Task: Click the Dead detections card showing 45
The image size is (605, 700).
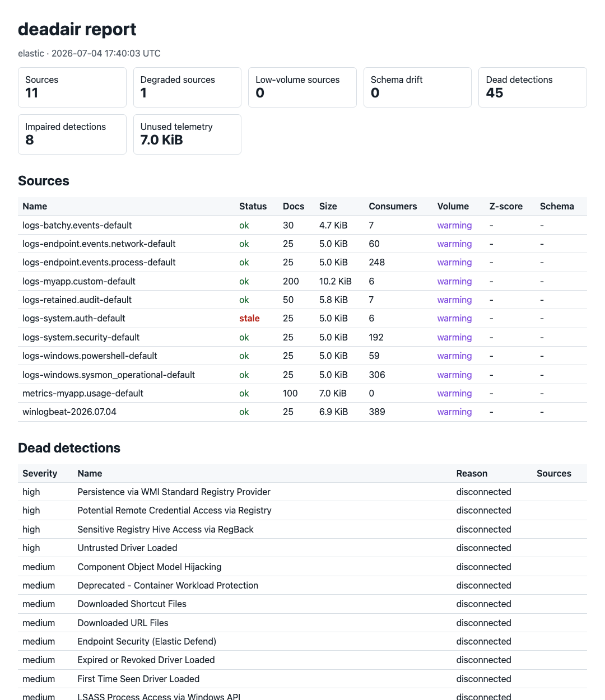Action: coord(533,87)
